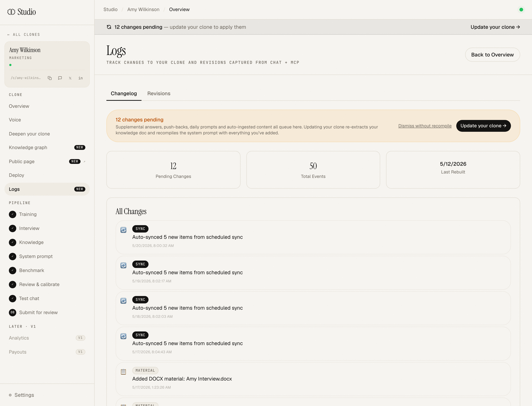Click Back to Overview button
Viewport: 532px width, 406px height.
click(492, 55)
